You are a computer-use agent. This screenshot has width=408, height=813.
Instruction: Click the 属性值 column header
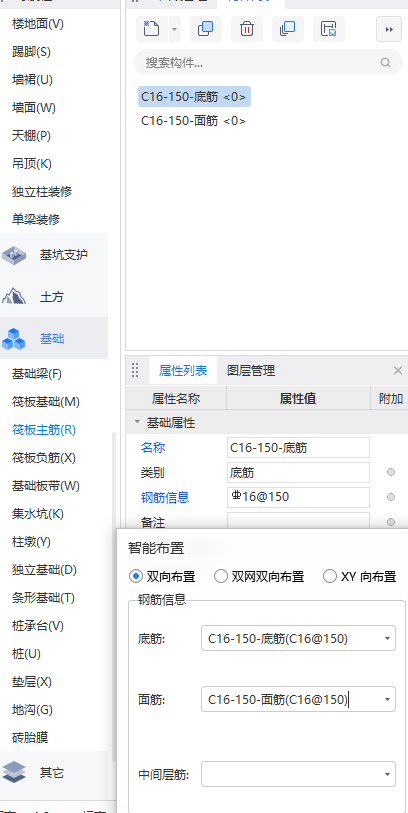pos(298,398)
